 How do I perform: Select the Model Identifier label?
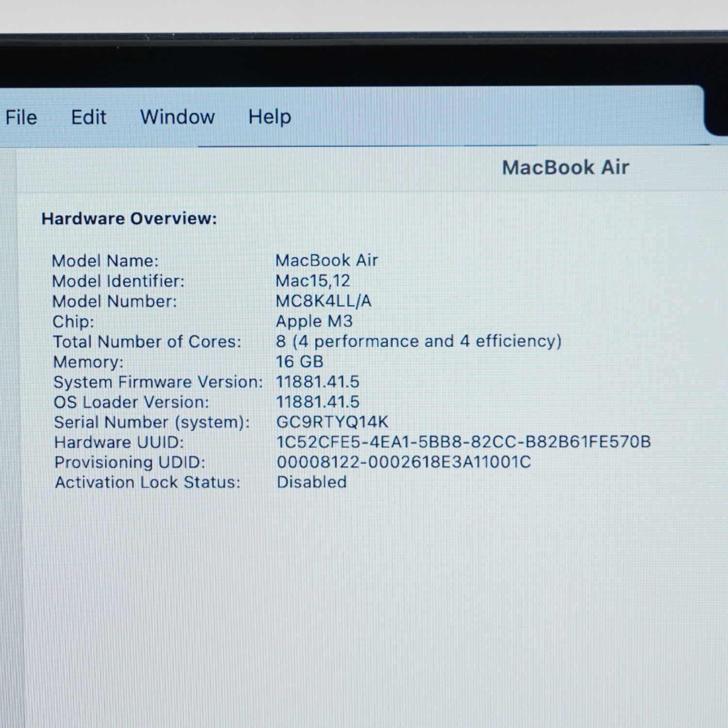tap(118, 281)
